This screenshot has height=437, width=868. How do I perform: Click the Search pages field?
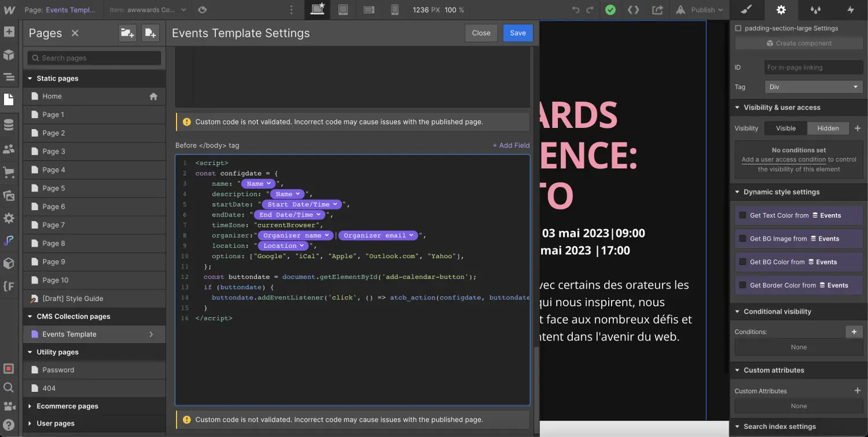point(94,58)
